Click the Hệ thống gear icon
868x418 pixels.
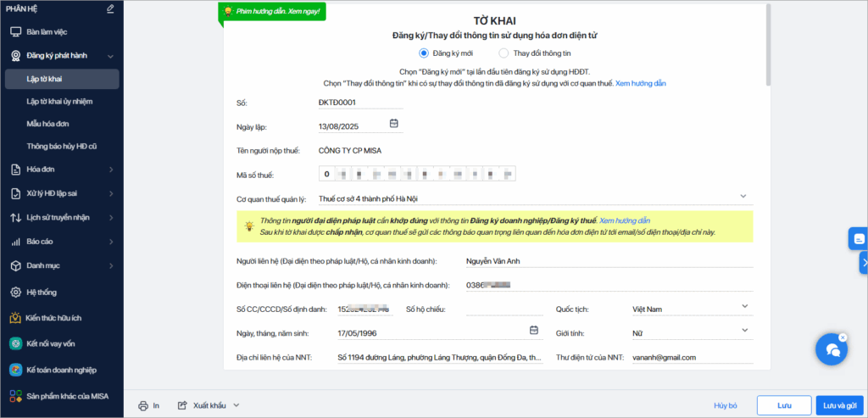[16, 293]
